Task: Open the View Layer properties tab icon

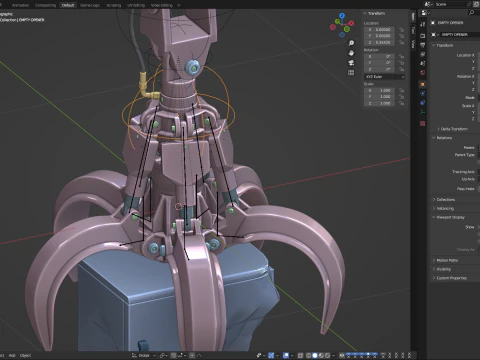Action: click(423, 54)
